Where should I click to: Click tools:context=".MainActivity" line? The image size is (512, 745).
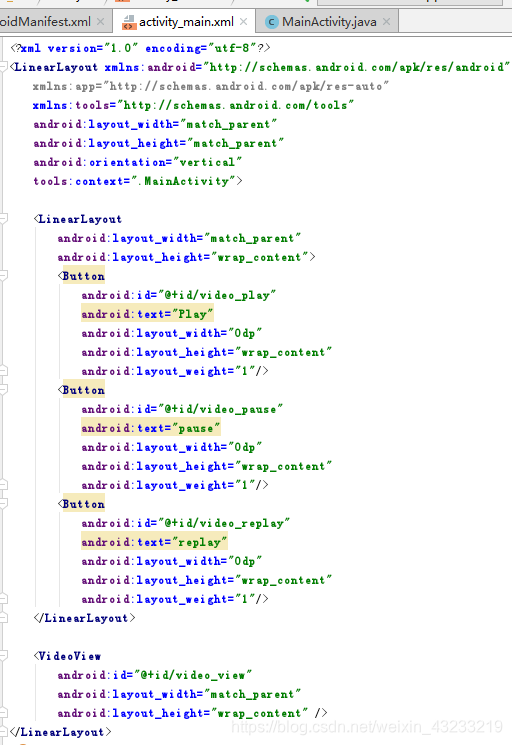[138, 181]
